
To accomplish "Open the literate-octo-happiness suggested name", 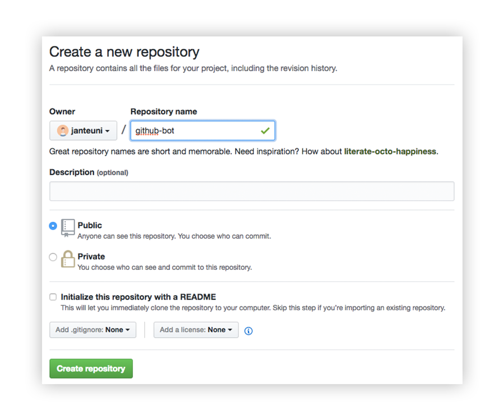I will point(390,151).
